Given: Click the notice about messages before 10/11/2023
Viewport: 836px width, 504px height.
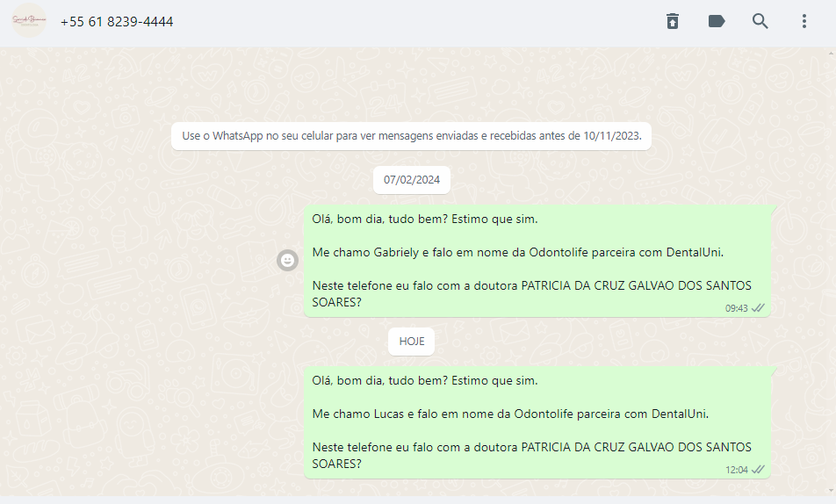Looking at the screenshot, I should click(x=411, y=136).
